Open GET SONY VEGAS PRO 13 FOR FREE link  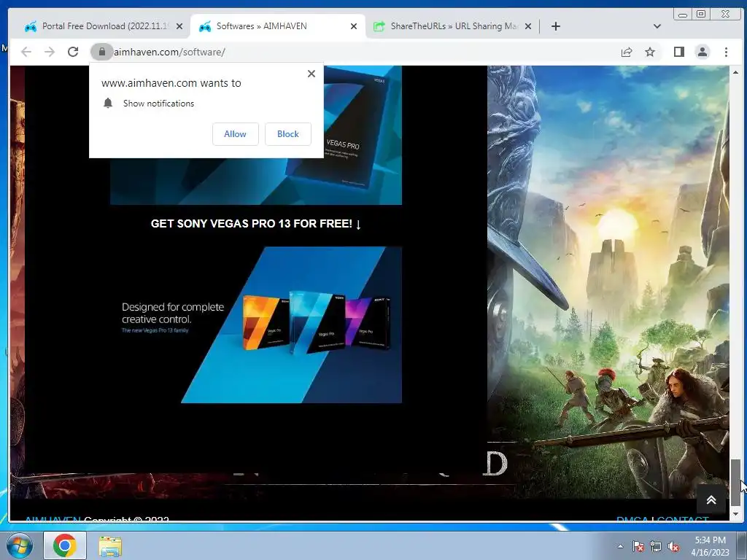coord(256,224)
